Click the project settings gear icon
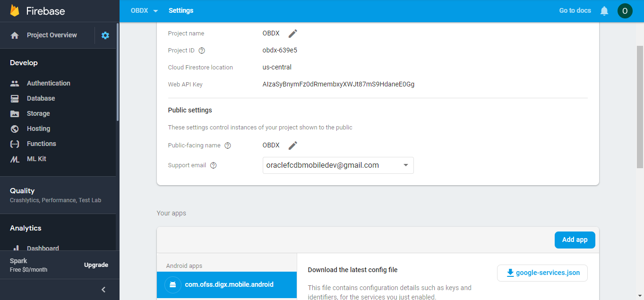 105,34
